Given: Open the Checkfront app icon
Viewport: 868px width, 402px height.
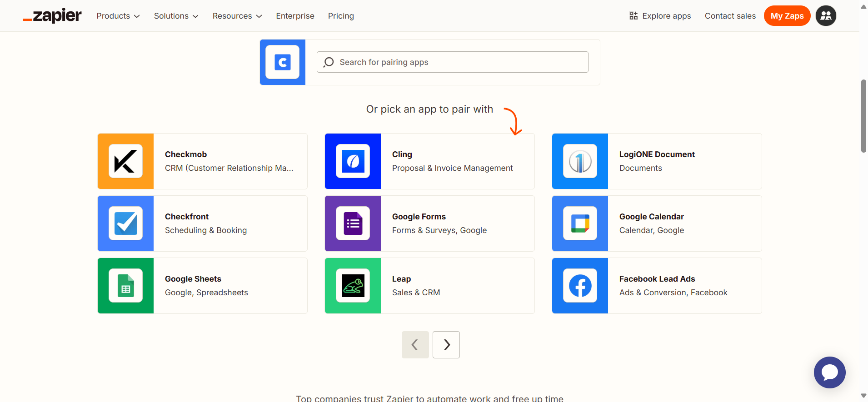Looking at the screenshot, I should pos(125,223).
